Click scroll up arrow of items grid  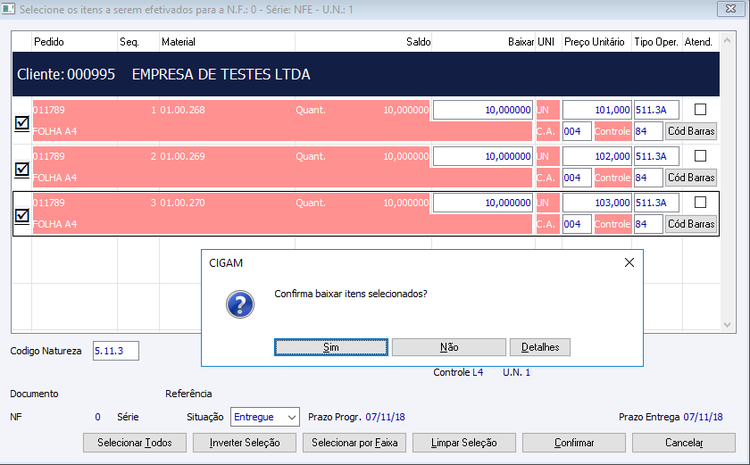[x=727, y=41]
